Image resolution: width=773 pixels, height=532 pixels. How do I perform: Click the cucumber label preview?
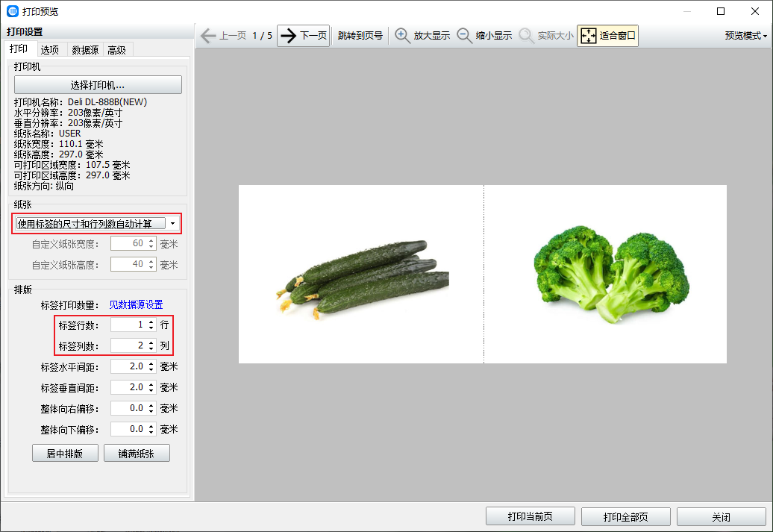click(x=361, y=274)
